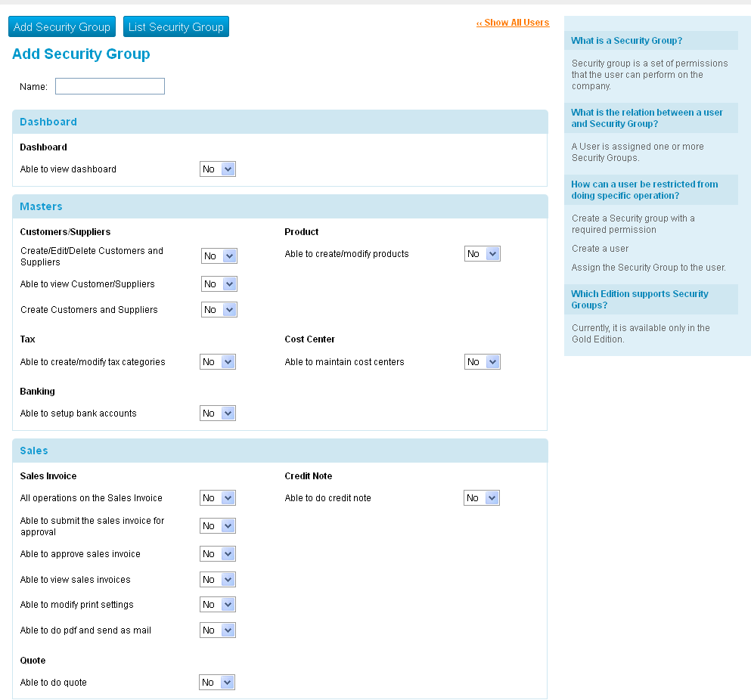Open the List Security Group page

point(175,27)
